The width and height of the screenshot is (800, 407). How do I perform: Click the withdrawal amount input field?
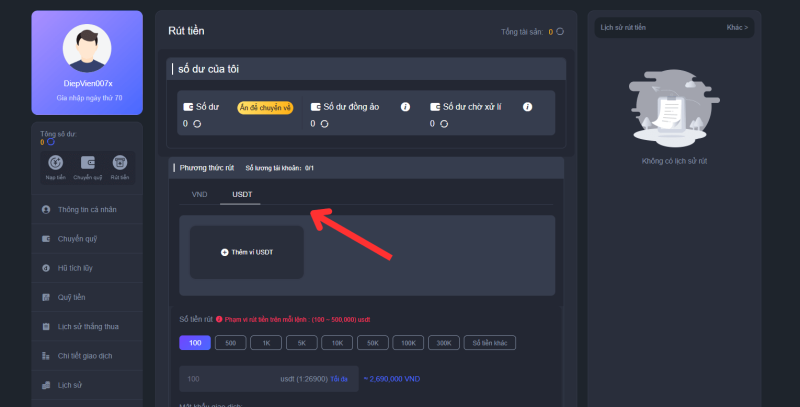(x=269, y=379)
